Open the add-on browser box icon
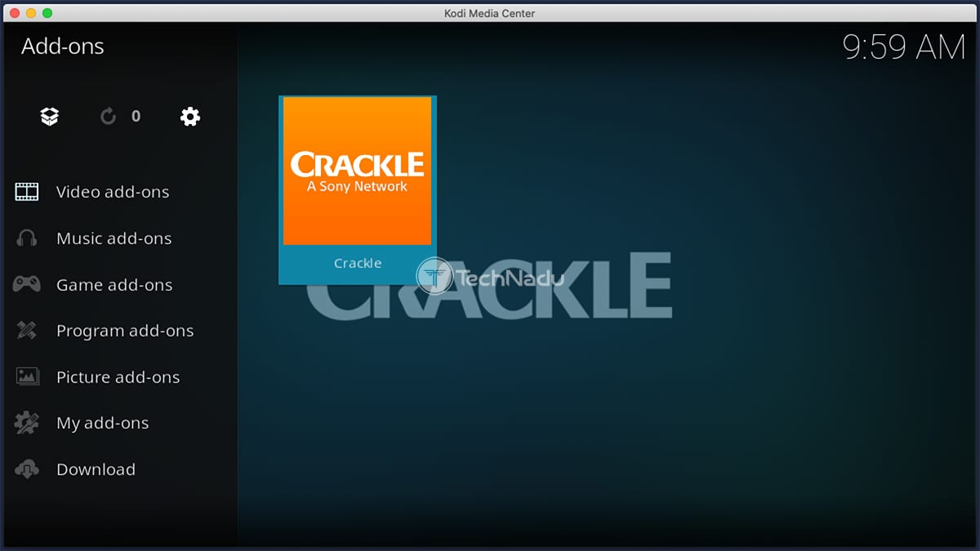980x551 pixels. pyautogui.click(x=50, y=117)
